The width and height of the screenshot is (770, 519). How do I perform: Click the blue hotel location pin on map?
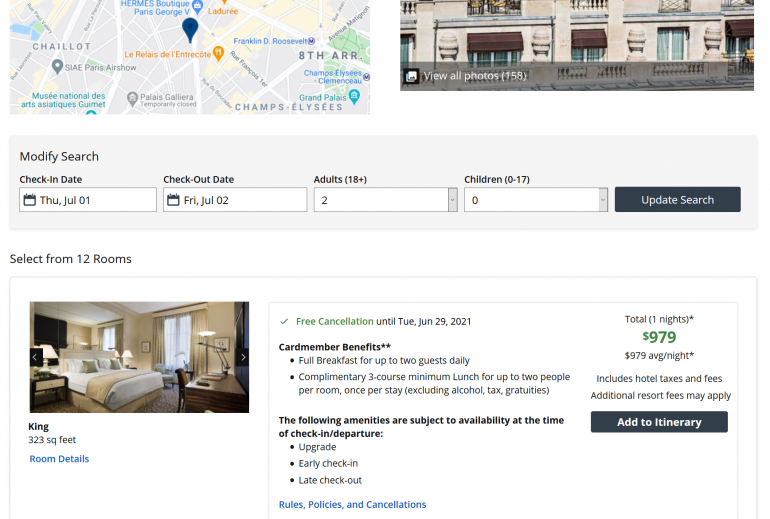pyautogui.click(x=190, y=28)
